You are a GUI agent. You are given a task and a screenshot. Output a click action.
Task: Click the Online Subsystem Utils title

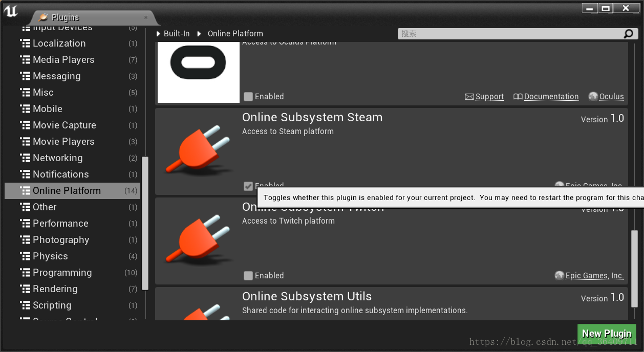[307, 297]
